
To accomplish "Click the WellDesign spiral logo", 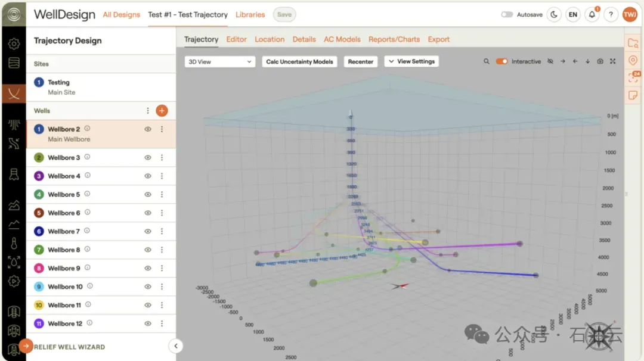I will pyautogui.click(x=14, y=14).
